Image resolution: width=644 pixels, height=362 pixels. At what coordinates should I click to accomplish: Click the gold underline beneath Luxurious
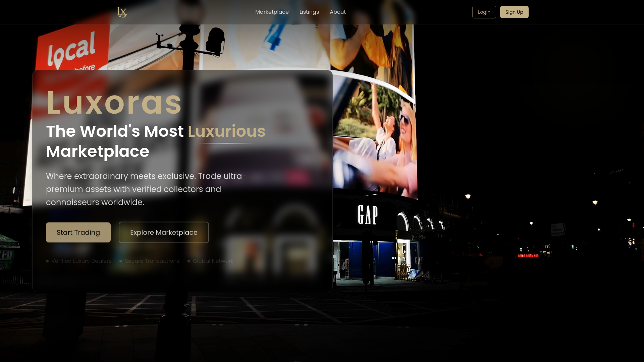(226, 143)
